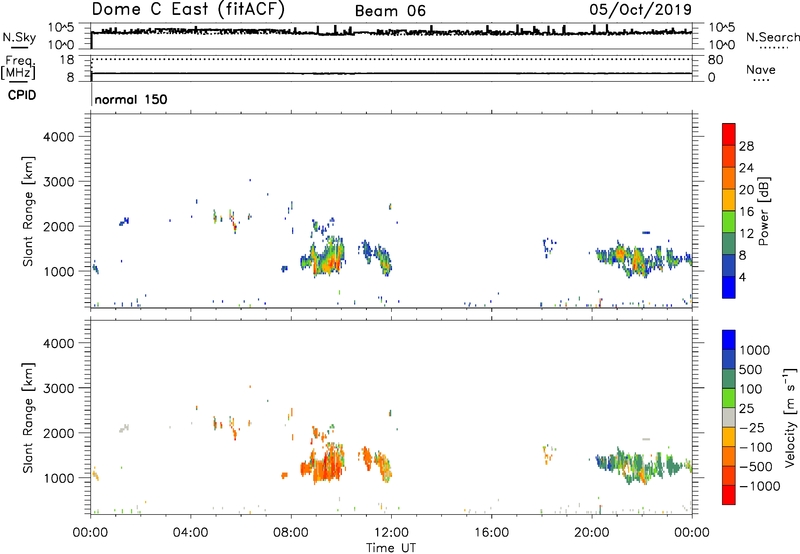Click the 'Nave' legend label
Viewport: 800px width, 554px height.
pos(760,69)
